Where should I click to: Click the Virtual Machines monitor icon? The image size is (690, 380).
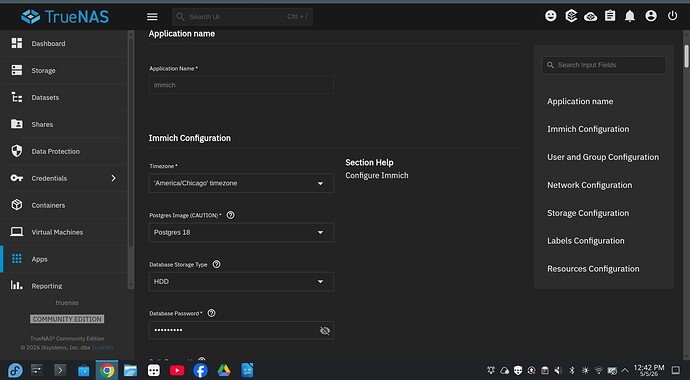pyautogui.click(x=17, y=232)
